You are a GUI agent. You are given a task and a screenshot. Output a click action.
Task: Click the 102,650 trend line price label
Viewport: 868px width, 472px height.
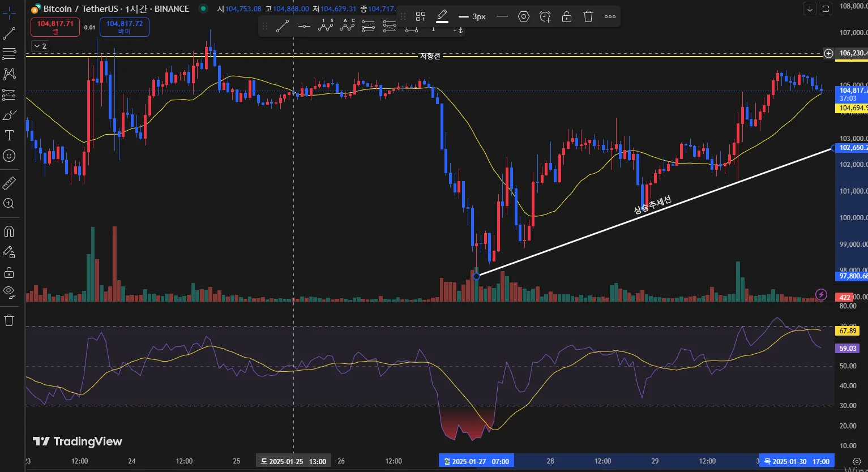[852, 148]
